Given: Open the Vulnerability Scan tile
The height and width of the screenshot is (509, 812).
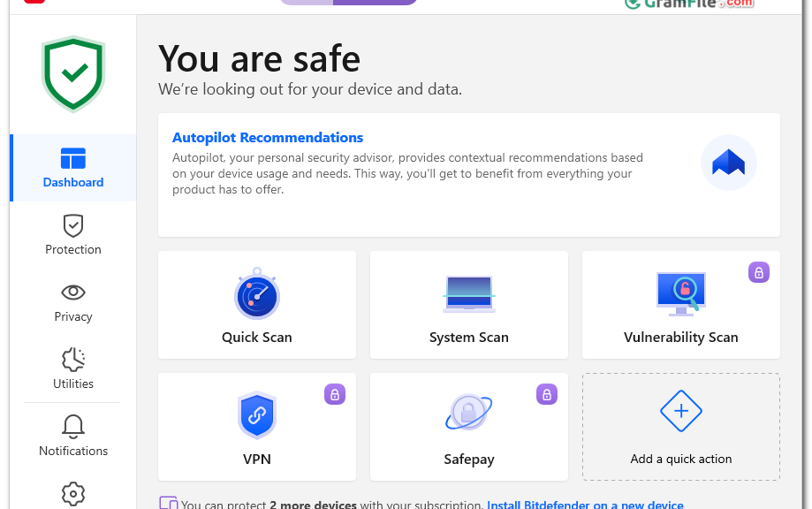Looking at the screenshot, I should (x=680, y=305).
